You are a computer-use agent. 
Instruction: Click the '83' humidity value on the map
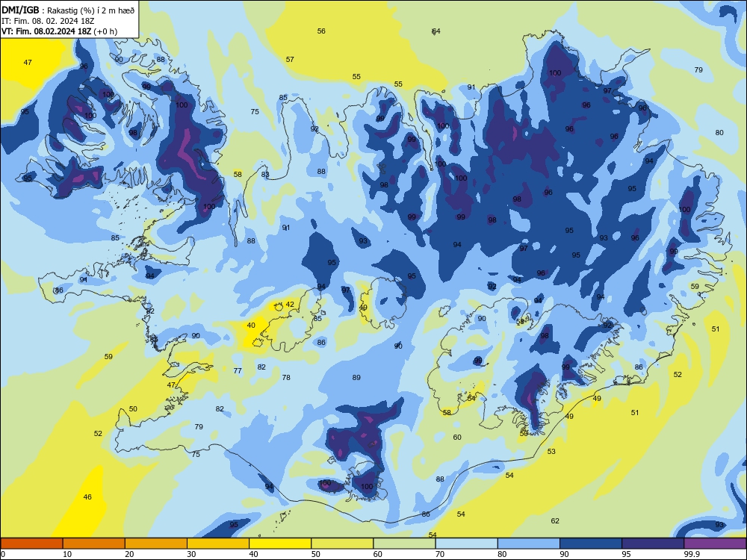point(265,174)
